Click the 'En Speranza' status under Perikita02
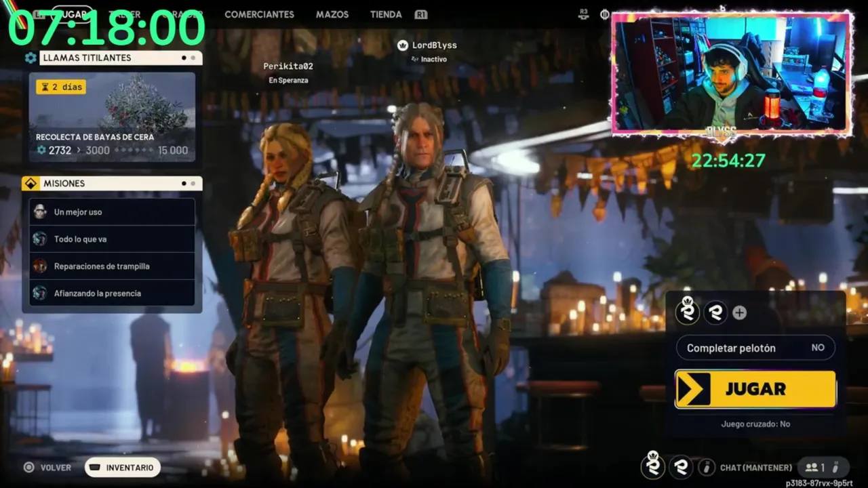 coord(288,80)
